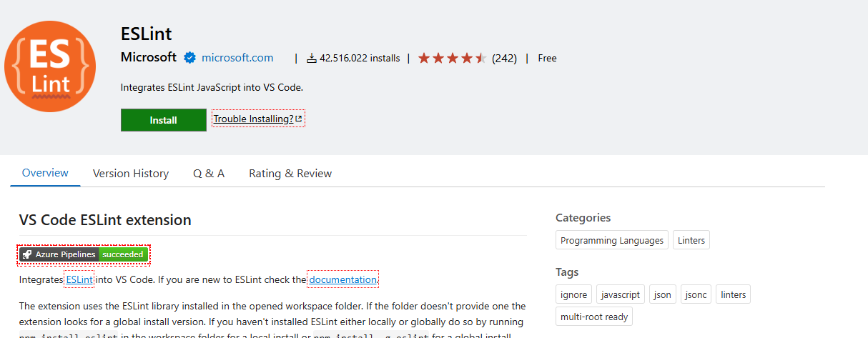Click the linters tag

(734, 294)
